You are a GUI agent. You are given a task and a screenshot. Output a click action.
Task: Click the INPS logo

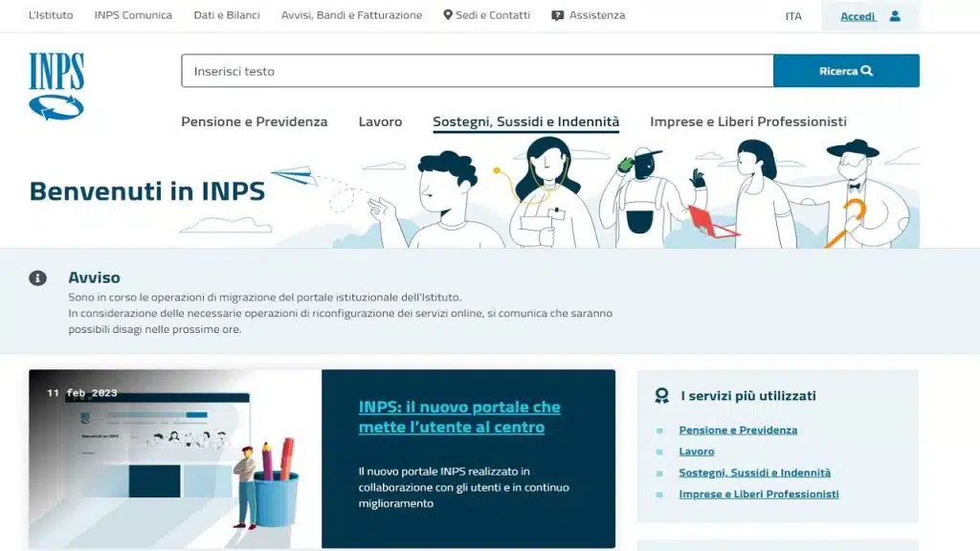[x=56, y=86]
